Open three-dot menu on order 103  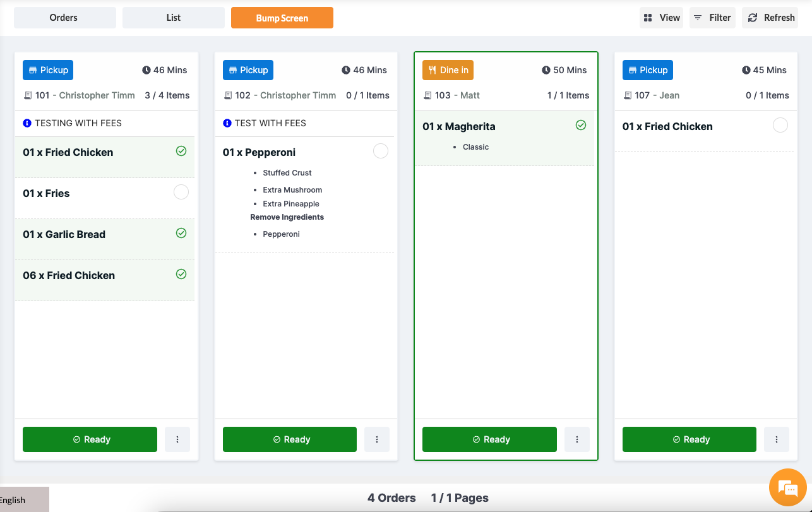[x=577, y=439]
